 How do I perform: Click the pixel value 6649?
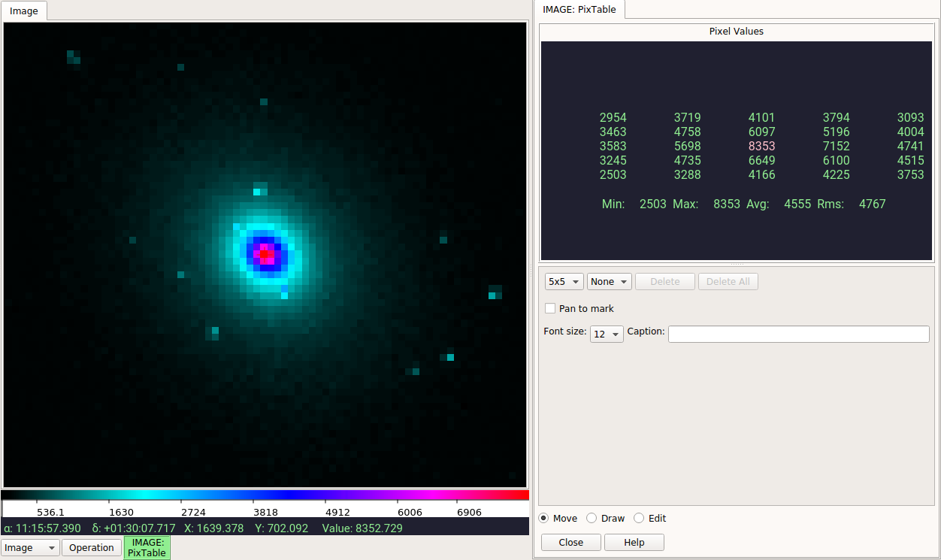762,160
